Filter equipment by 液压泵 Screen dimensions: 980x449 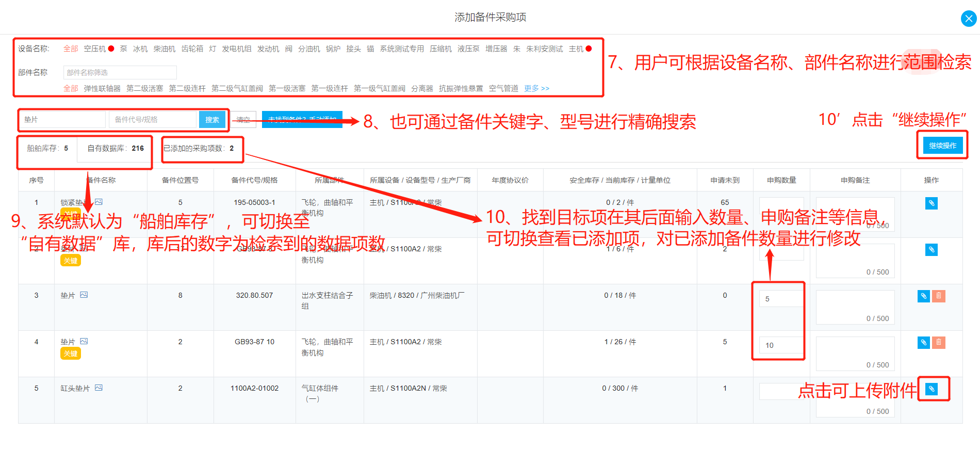pos(468,49)
